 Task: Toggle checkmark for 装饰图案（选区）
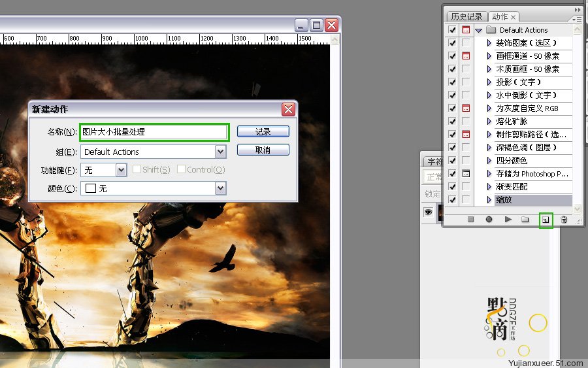452,42
